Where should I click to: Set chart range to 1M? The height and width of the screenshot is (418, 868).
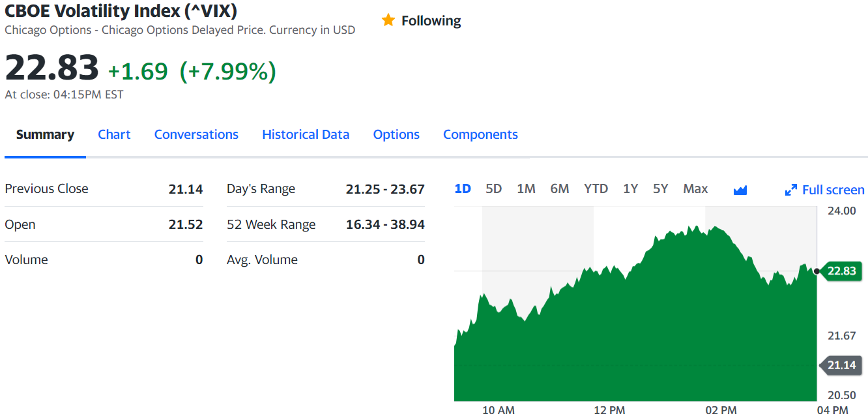coord(526,188)
